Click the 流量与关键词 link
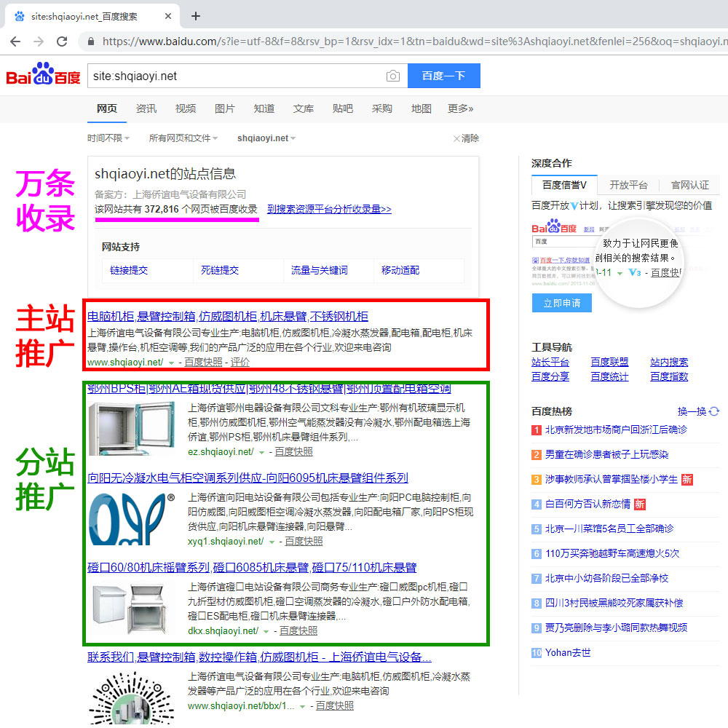The height and width of the screenshot is (728, 728). click(x=320, y=270)
